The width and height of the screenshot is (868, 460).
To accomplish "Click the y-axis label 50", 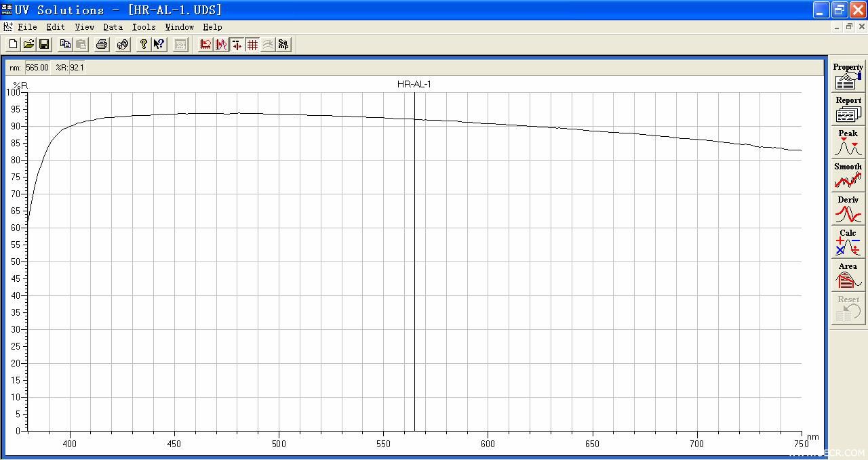I will point(16,262).
